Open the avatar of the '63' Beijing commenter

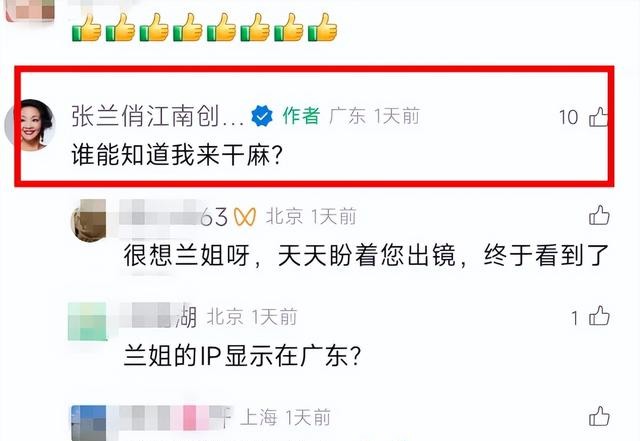click(x=88, y=220)
